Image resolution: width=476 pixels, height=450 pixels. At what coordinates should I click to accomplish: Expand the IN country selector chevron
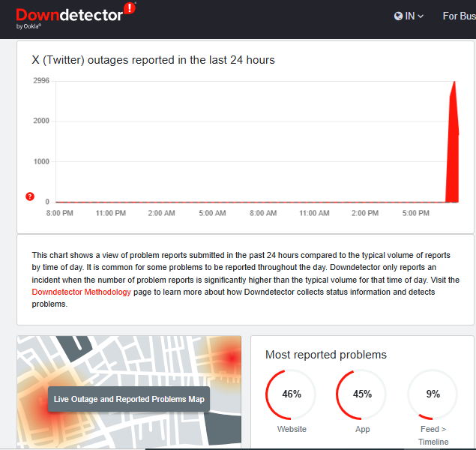click(x=421, y=16)
